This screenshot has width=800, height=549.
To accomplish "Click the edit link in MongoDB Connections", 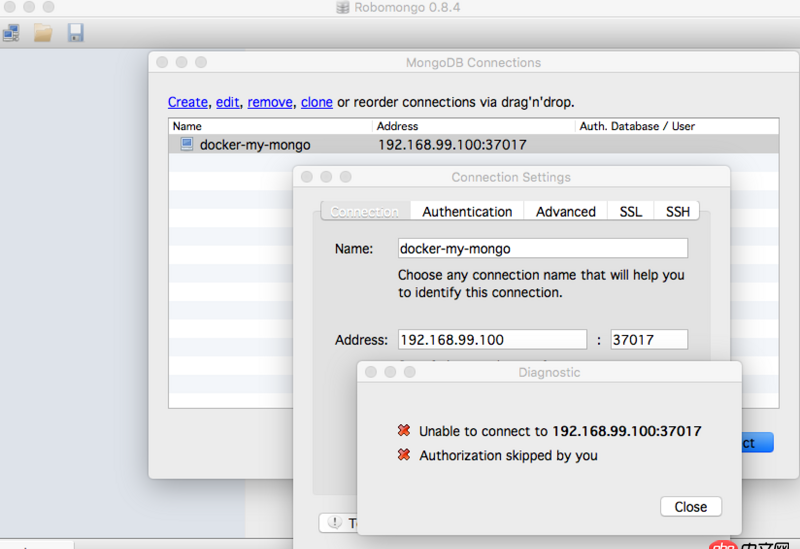I will pos(228,102).
